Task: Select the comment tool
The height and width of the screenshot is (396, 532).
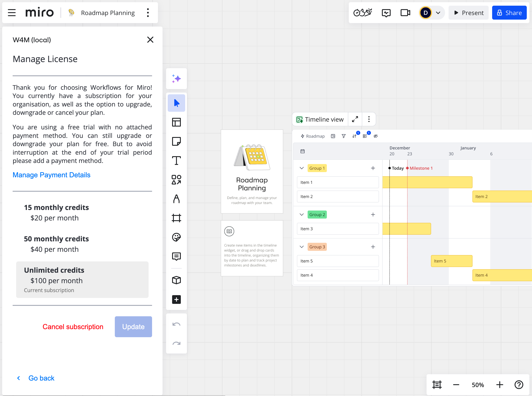Action: [176, 256]
